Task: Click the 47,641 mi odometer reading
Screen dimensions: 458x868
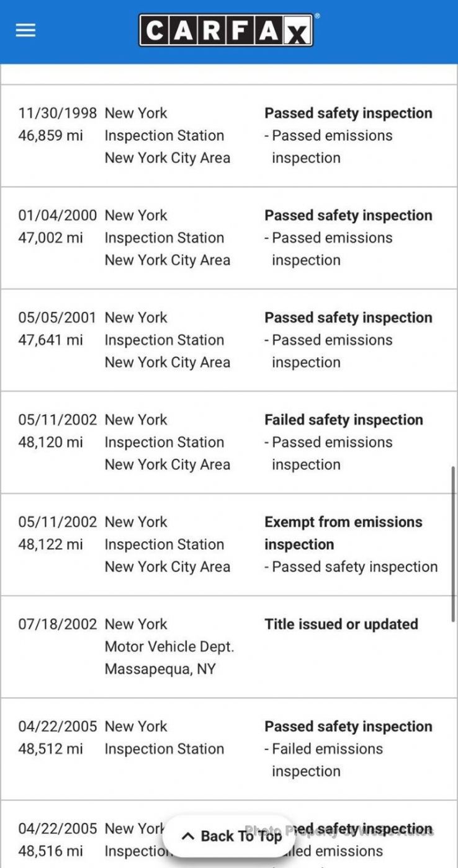Action: (x=50, y=340)
